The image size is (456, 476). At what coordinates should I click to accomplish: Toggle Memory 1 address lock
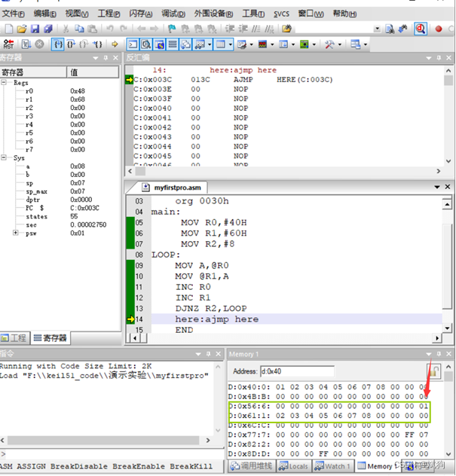pos(434,371)
